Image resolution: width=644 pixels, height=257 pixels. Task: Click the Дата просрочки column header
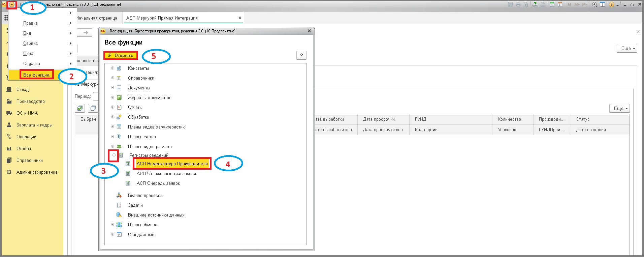coord(383,119)
